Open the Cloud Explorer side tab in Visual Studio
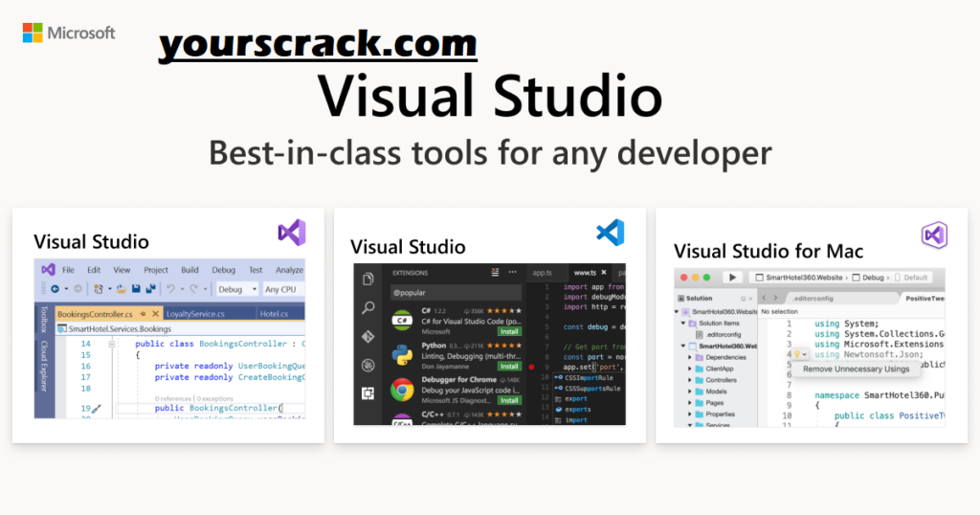This screenshot has width=980, height=515. (44, 367)
